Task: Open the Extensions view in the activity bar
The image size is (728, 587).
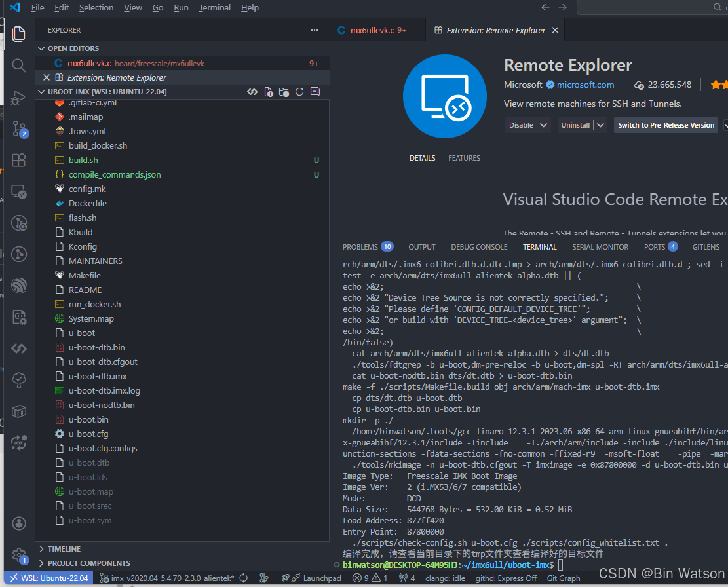Action: pos(18,160)
